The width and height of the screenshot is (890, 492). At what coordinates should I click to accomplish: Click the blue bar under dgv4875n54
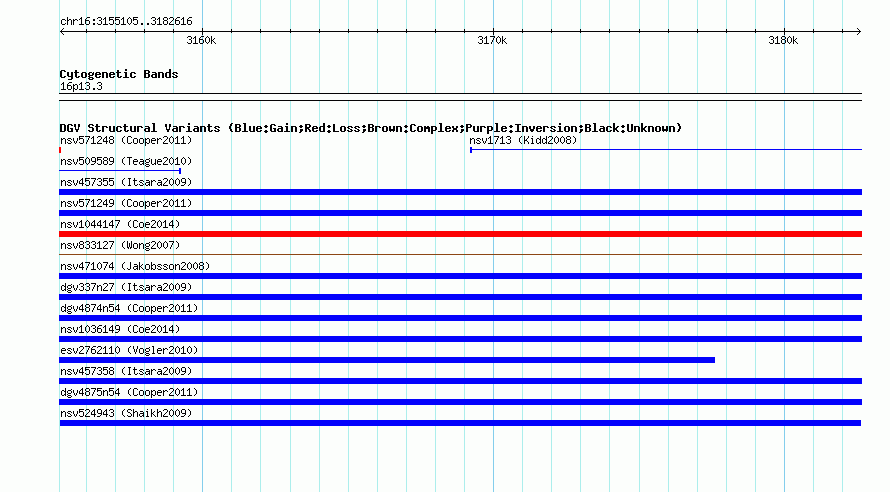tap(460, 402)
